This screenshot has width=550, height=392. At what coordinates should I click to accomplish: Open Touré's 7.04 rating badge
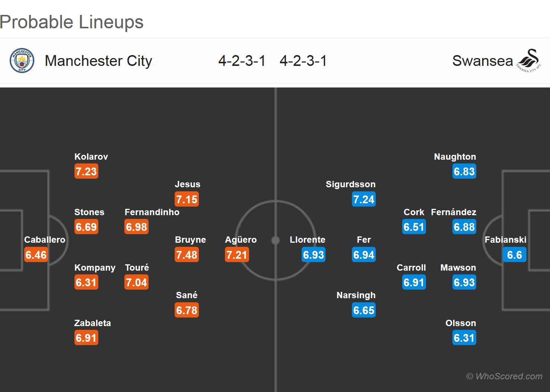tap(136, 283)
